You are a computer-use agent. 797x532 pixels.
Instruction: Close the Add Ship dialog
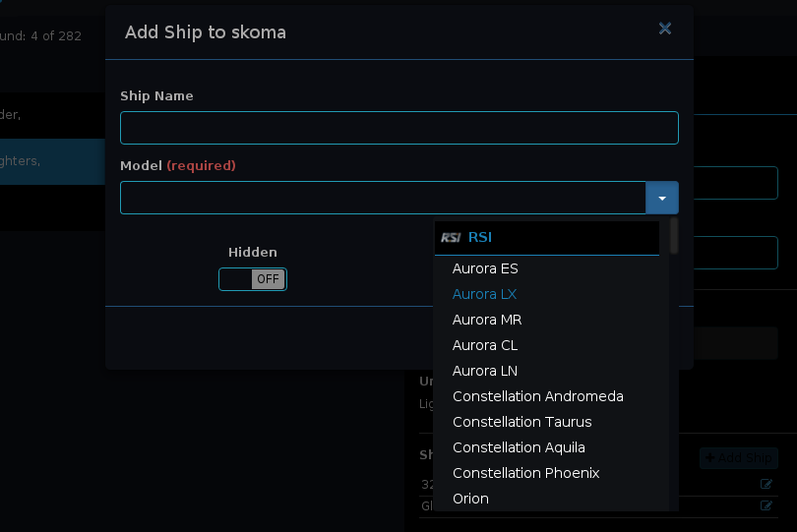pos(665,29)
